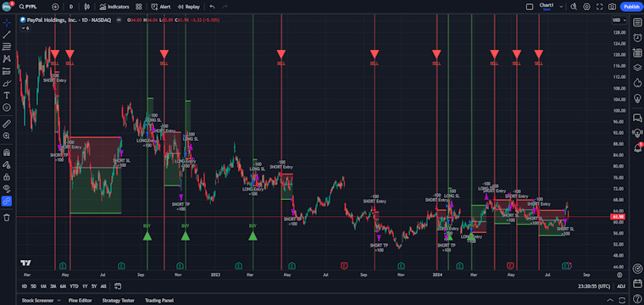644x305 pixels.
Task: Select the Text annotation tool
Action: point(7,95)
